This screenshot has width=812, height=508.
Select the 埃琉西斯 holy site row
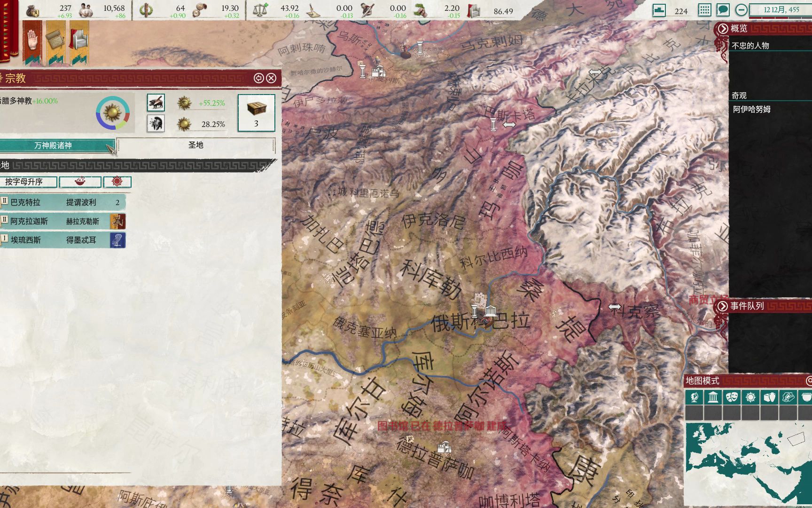(x=62, y=240)
